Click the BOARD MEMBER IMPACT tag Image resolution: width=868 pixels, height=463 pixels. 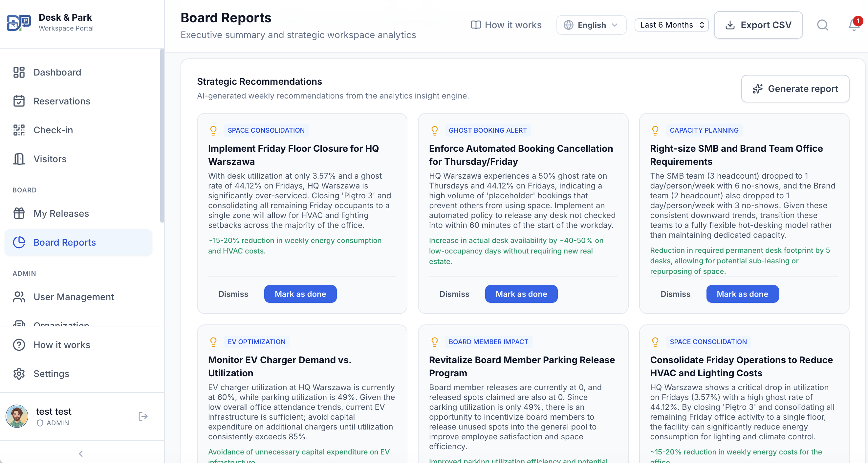click(488, 342)
